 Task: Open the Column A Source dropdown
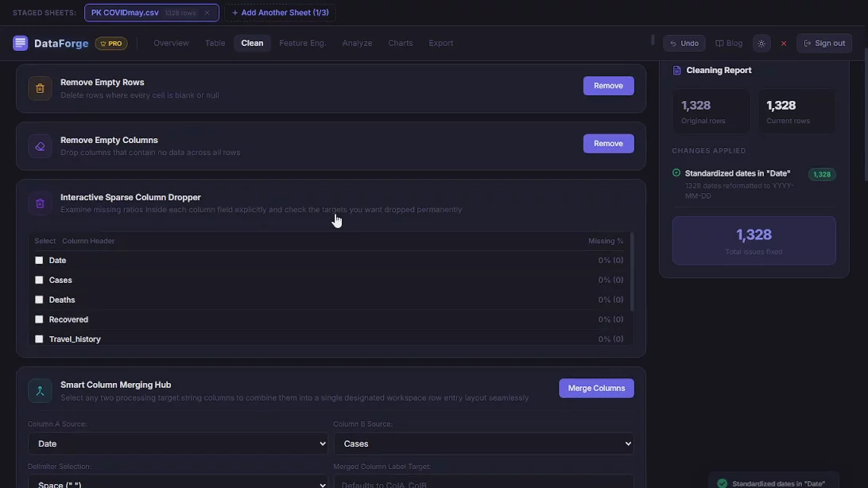point(178,443)
